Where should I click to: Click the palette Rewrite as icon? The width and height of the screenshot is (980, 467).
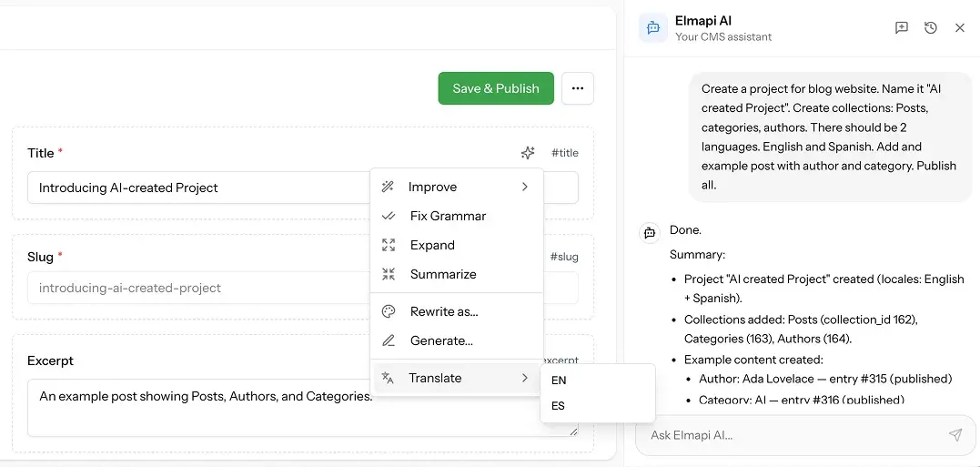[389, 311]
